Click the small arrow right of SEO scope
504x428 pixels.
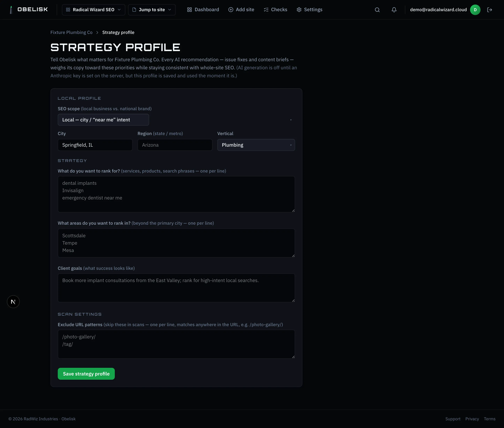coord(291,120)
